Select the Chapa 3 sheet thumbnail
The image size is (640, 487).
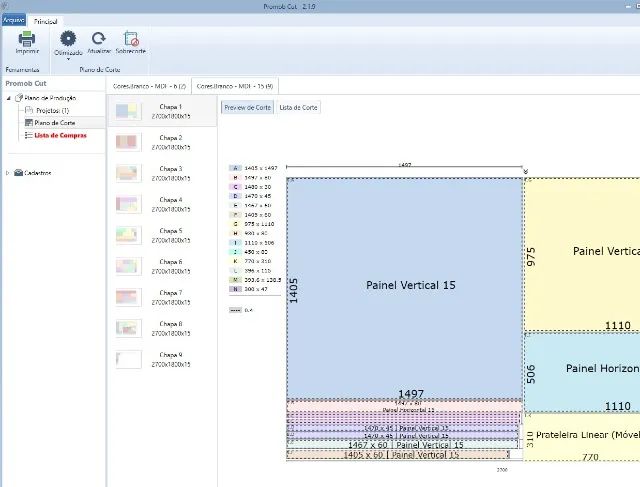128,174
